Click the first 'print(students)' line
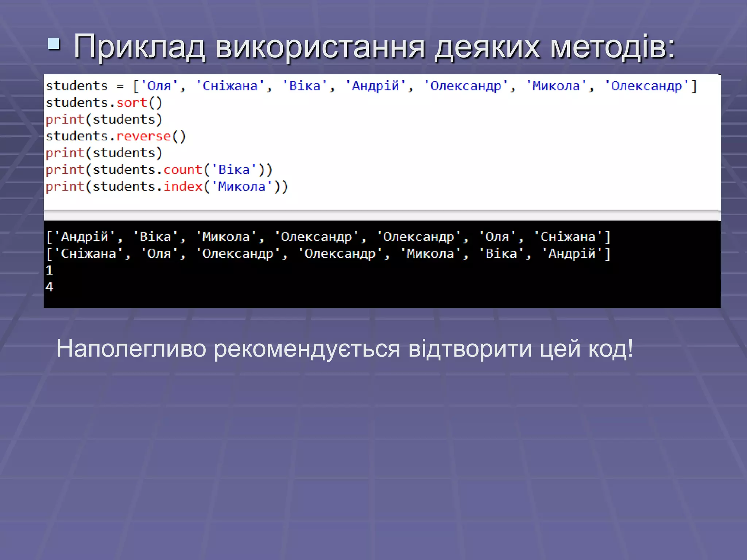The image size is (747, 560). coord(104,120)
